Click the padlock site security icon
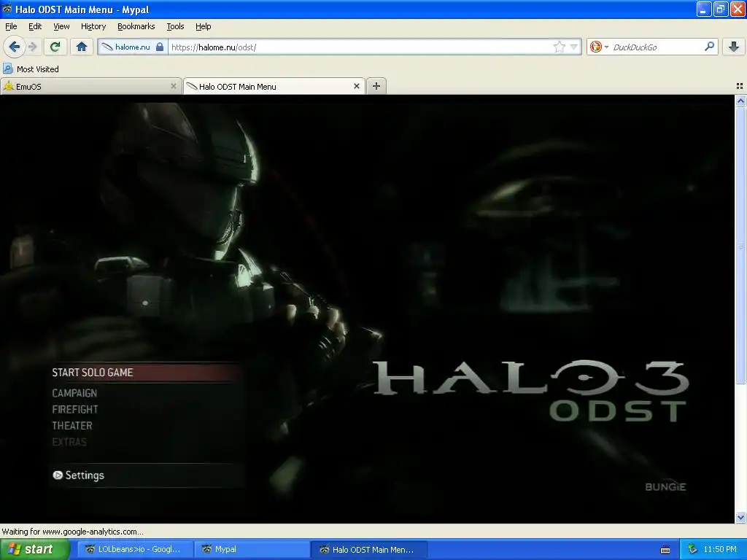 tap(160, 47)
